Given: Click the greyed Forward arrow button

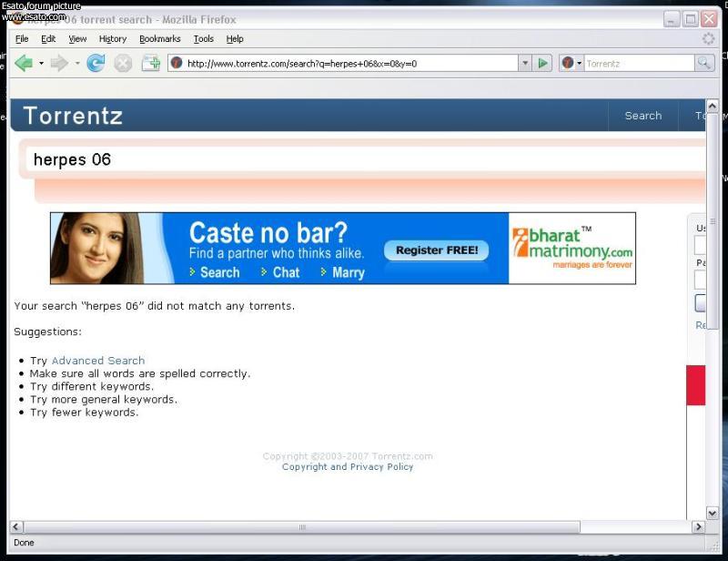Looking at the screenshot, I should point(59,63).
